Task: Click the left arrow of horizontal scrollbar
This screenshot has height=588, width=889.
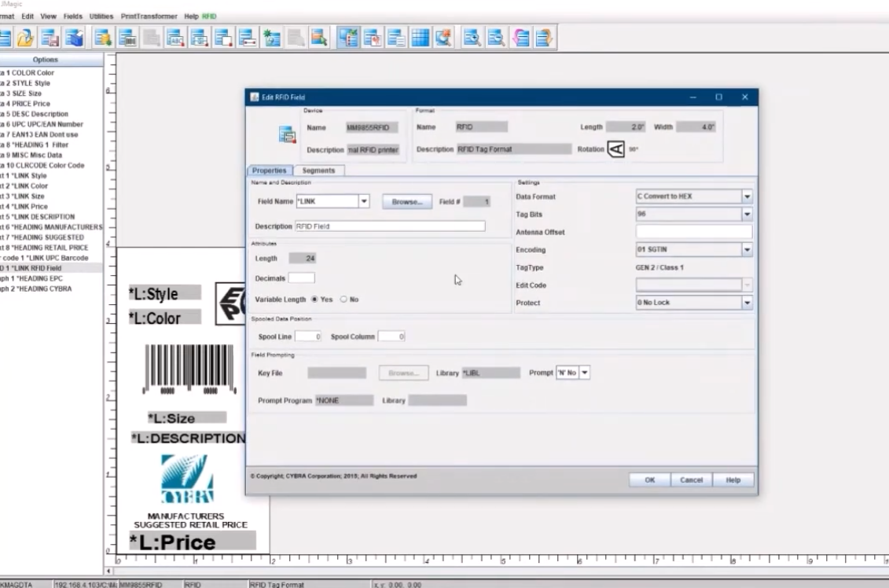Action: click(x=108, y=571)
